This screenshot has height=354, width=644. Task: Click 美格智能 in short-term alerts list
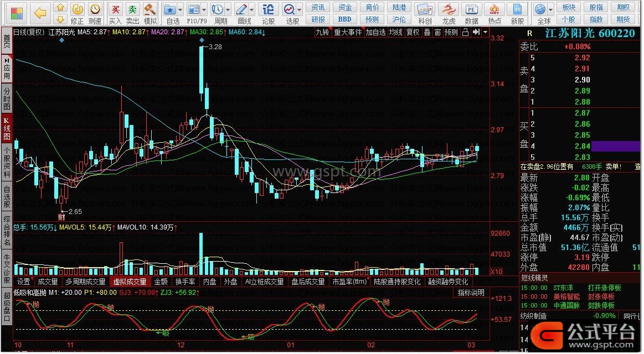point(567,296)
